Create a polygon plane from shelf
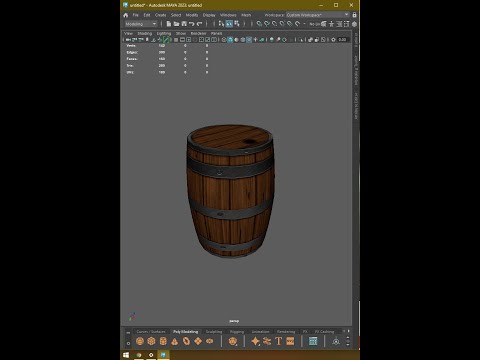 (x=198, y=341)
